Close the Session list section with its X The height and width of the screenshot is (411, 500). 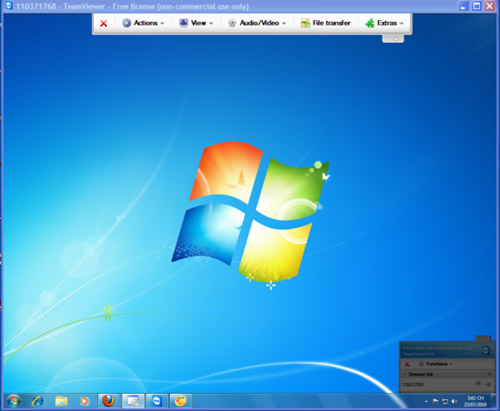(489, 374)
